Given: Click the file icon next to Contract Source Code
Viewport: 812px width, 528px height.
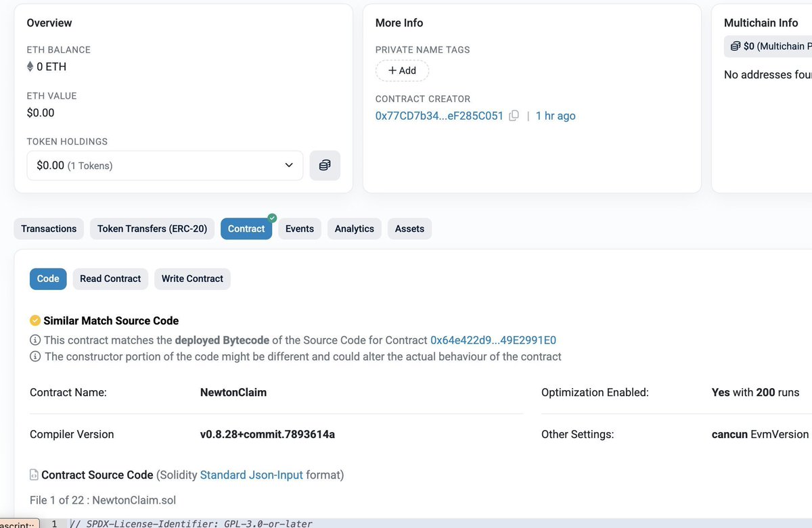Looking at the screenshot, I should pos(34,475).
